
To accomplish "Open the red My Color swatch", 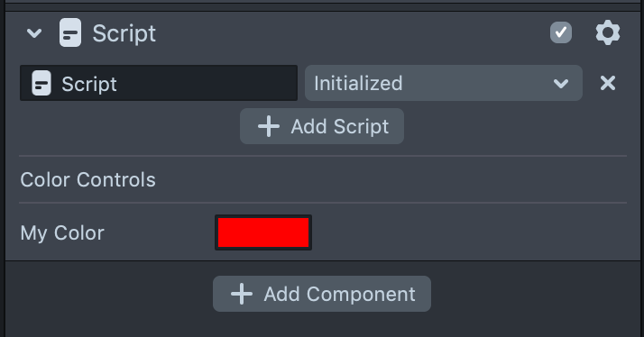I will [263, 232].
